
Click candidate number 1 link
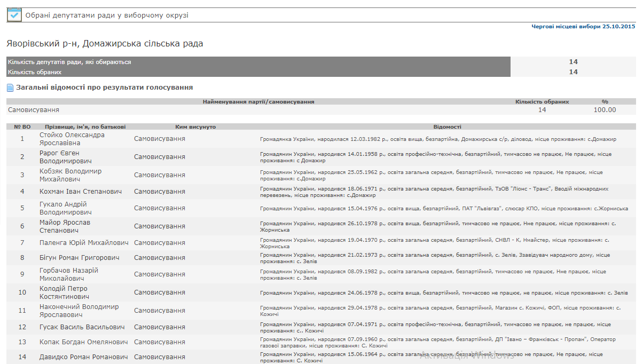click(22, 139)
